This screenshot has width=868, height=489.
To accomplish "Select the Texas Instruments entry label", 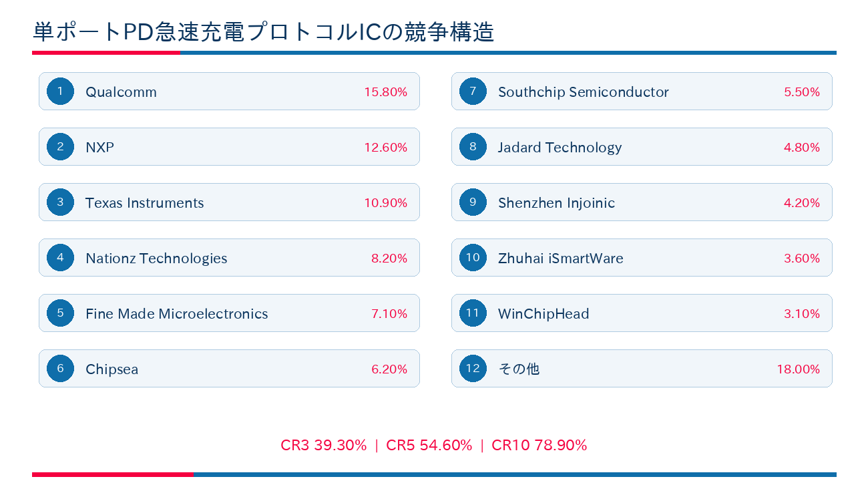I will (144, 203).
